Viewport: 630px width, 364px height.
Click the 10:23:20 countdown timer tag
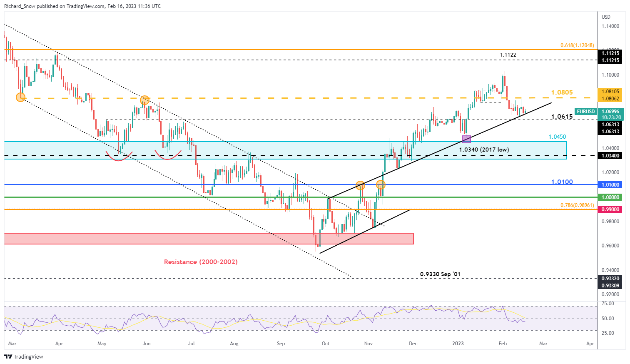[x=610, y=118]
